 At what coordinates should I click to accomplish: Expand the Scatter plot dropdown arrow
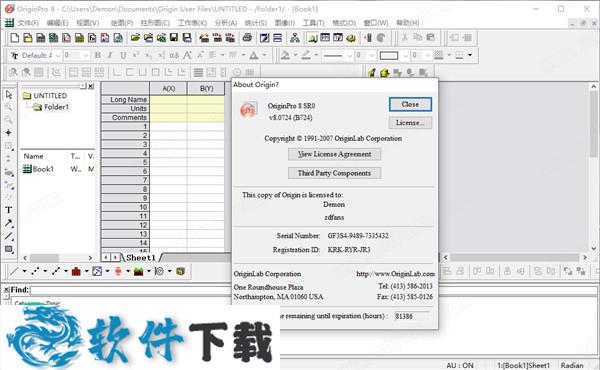click(x=45, y=272)
